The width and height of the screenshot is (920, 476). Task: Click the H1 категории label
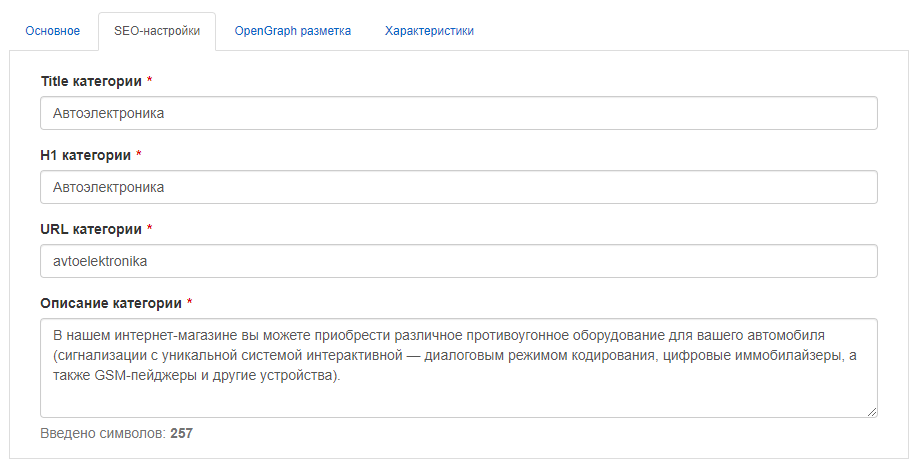click(86, 156)
